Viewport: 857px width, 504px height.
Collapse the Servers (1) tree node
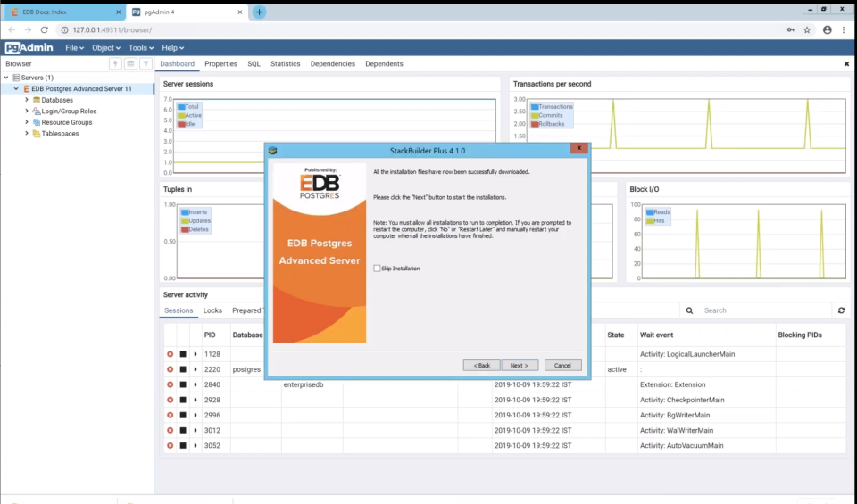pos(6,78)
